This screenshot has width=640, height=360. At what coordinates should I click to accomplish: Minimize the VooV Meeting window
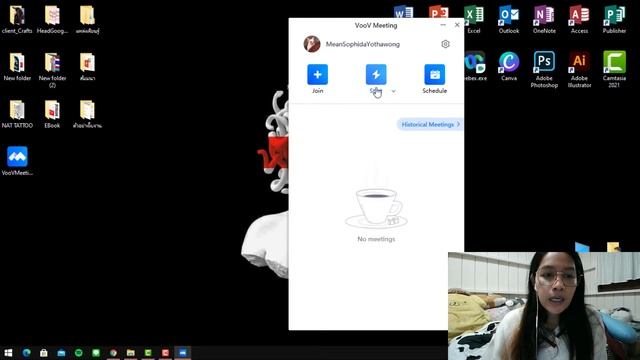443,25
